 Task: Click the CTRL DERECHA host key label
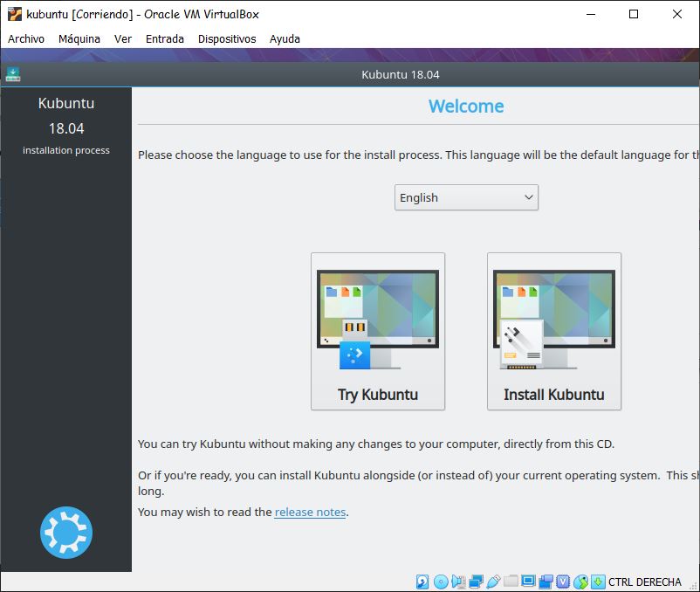coord(645,582)
